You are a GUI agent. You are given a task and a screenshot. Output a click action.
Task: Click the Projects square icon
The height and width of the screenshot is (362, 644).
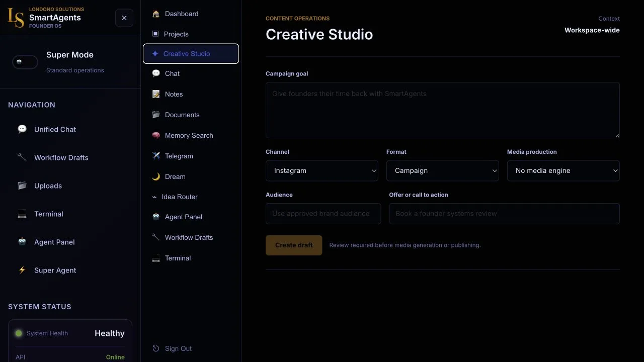click(155, 34)
